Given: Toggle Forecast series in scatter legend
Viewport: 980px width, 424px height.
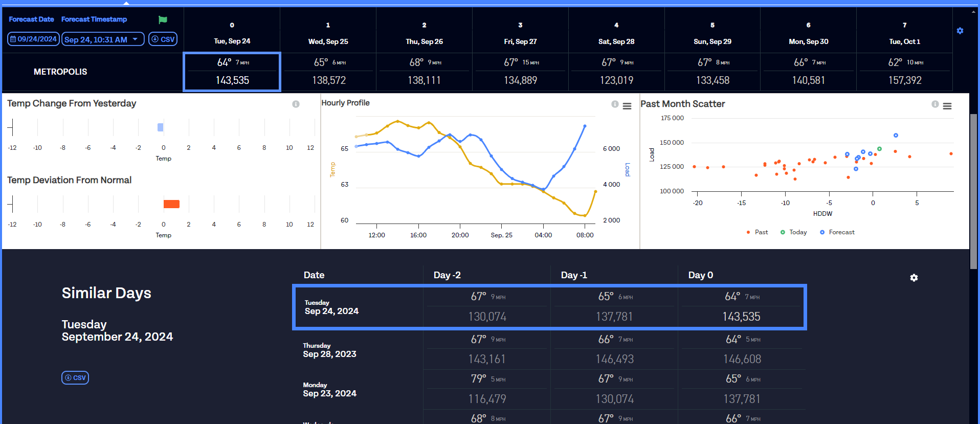Looking at the screenshot, I should (x=837, y=232).
